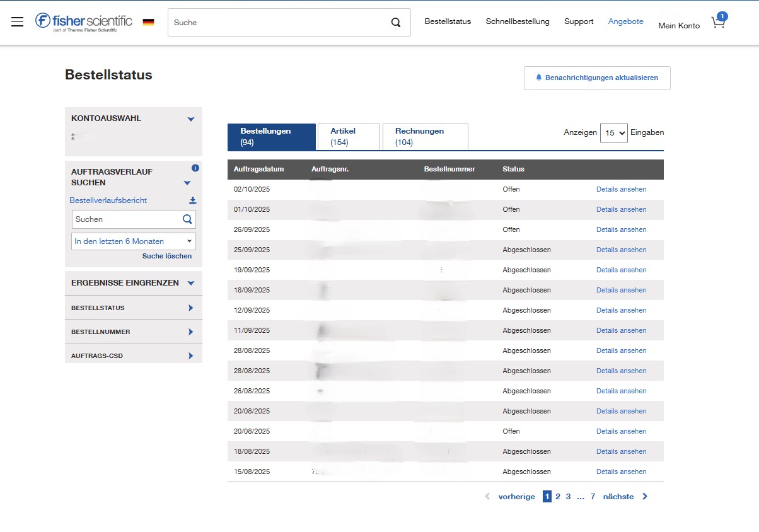759x532 pixels.
Task: Select the German flag country icon
Action: click(x=149, y=22)
